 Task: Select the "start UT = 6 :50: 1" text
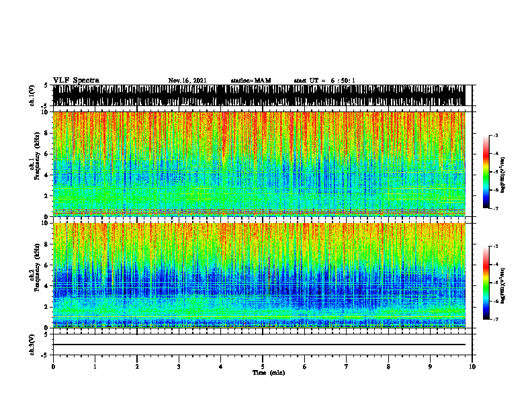324,81
